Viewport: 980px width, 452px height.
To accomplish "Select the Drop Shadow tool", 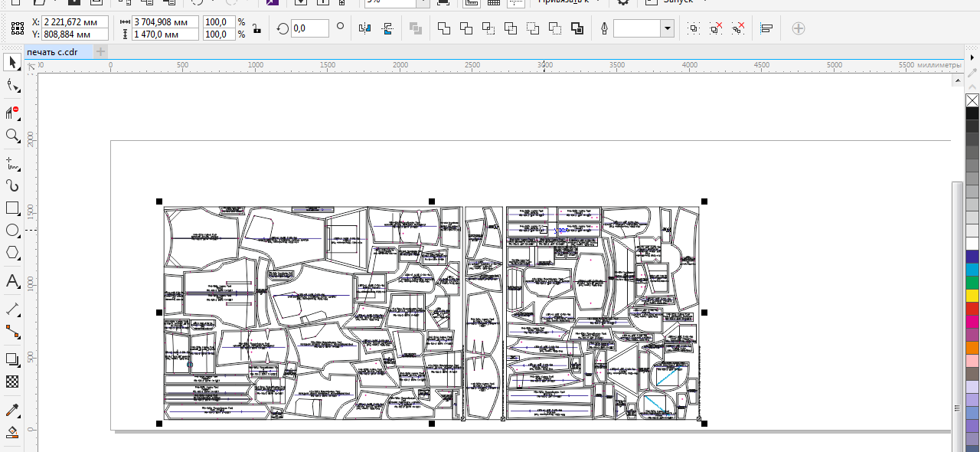I will 13,359.
